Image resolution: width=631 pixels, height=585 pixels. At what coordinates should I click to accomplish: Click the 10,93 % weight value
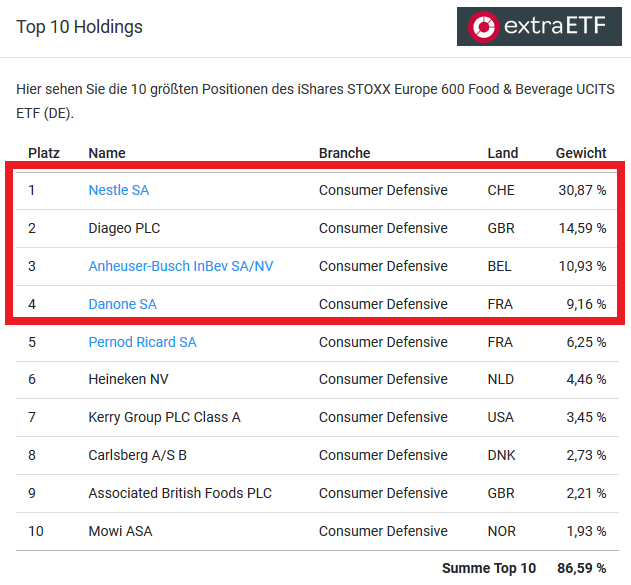[x=582, y=266]
